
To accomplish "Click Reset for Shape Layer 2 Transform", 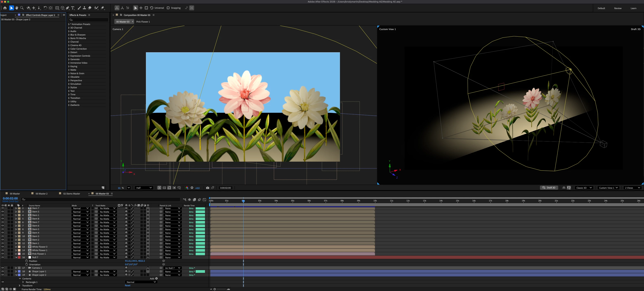I will [128, 285].
